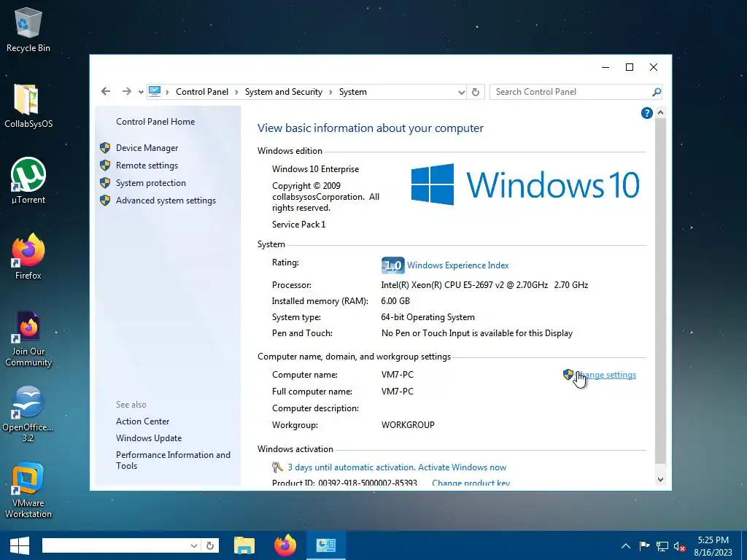The height and width of the screenshot is (560, 747).
Task: Click Change settings for computer name
Action: coord(605,375)
